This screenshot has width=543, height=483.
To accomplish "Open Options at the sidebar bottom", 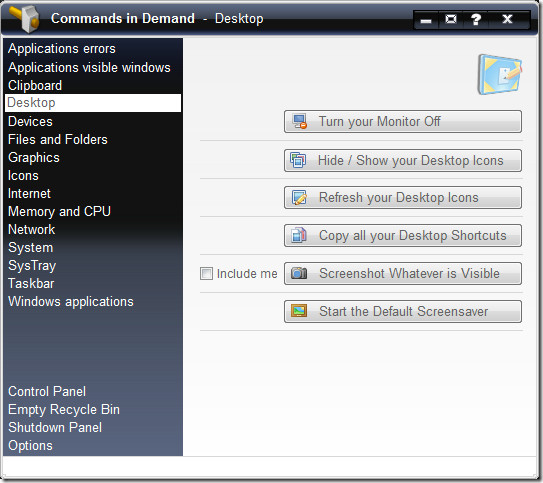I will pyautogui.click(x=30, y=446).
